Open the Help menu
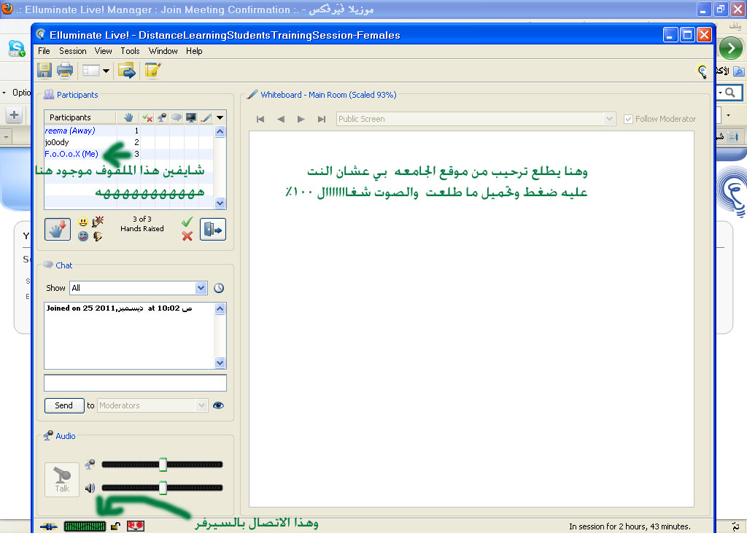The width and height of the screenshot is (747, 560). 194,51
